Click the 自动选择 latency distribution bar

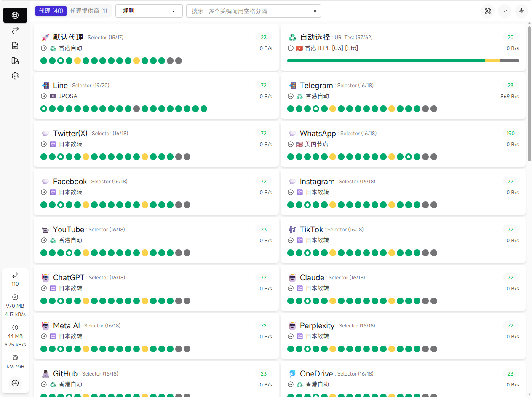403,61
